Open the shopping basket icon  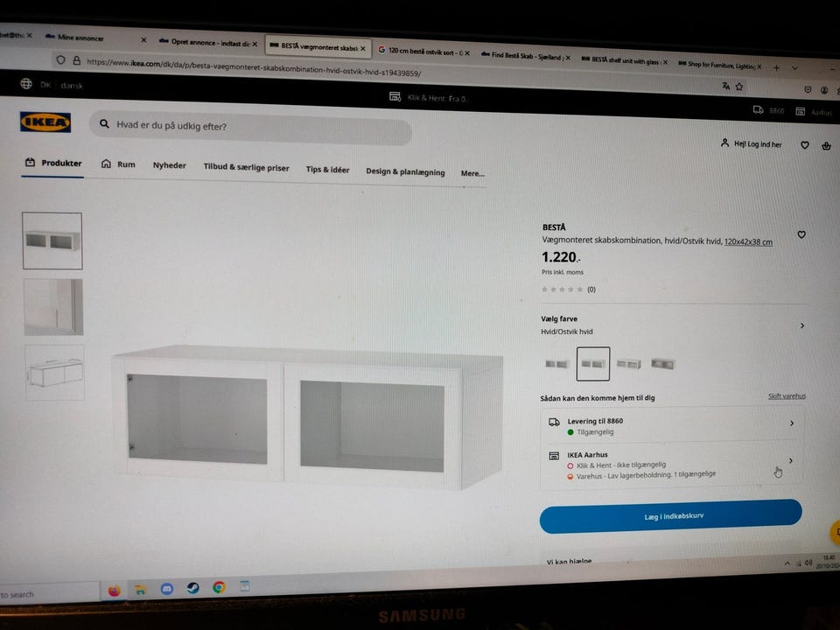coord(826,145)
